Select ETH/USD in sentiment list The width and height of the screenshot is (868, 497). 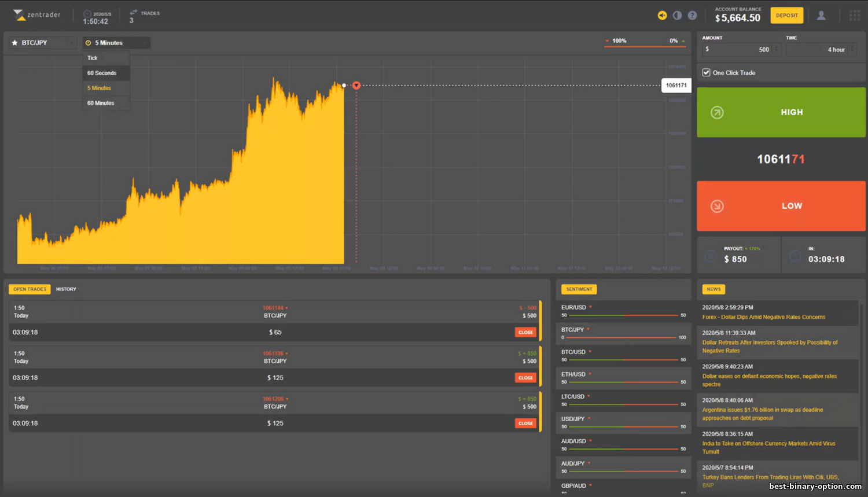[x=573, y=374]
